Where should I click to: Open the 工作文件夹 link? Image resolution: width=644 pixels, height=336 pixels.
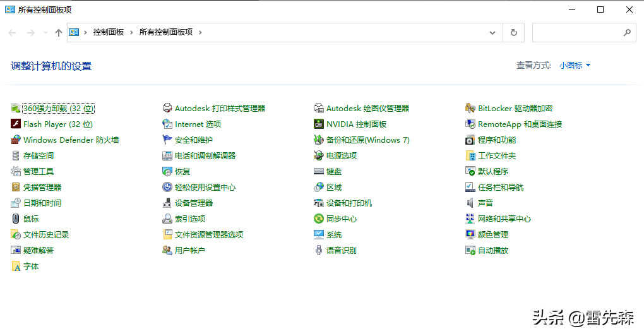click(496, 155)
